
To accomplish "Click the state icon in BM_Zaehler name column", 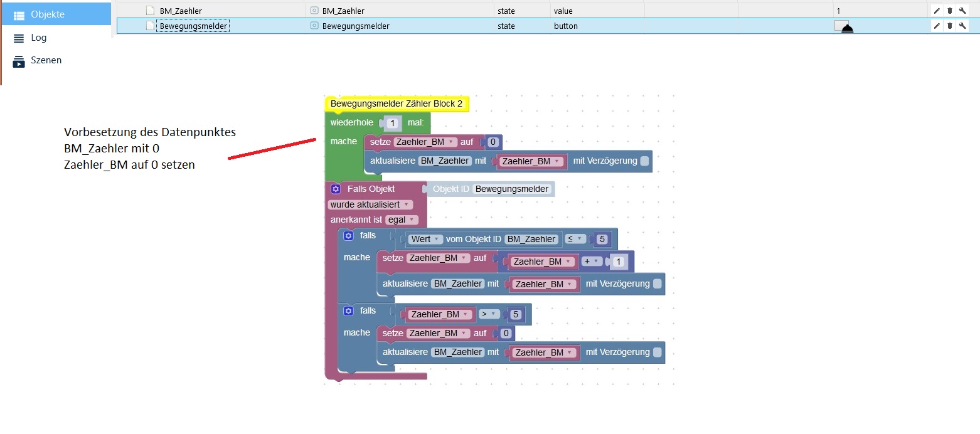I will tap(314, 11).
